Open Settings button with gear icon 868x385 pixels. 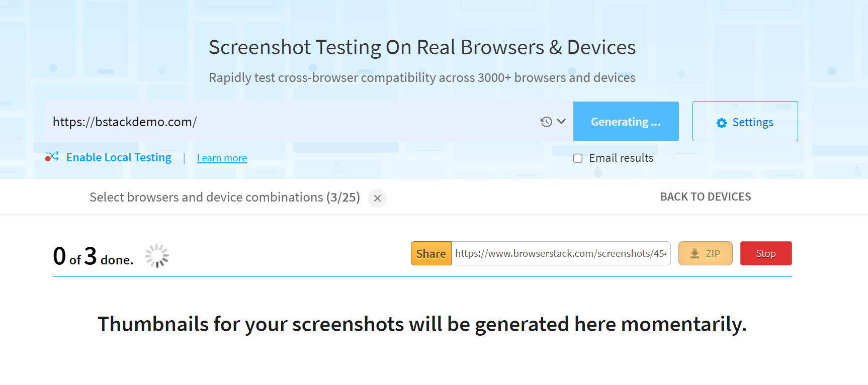745,121
